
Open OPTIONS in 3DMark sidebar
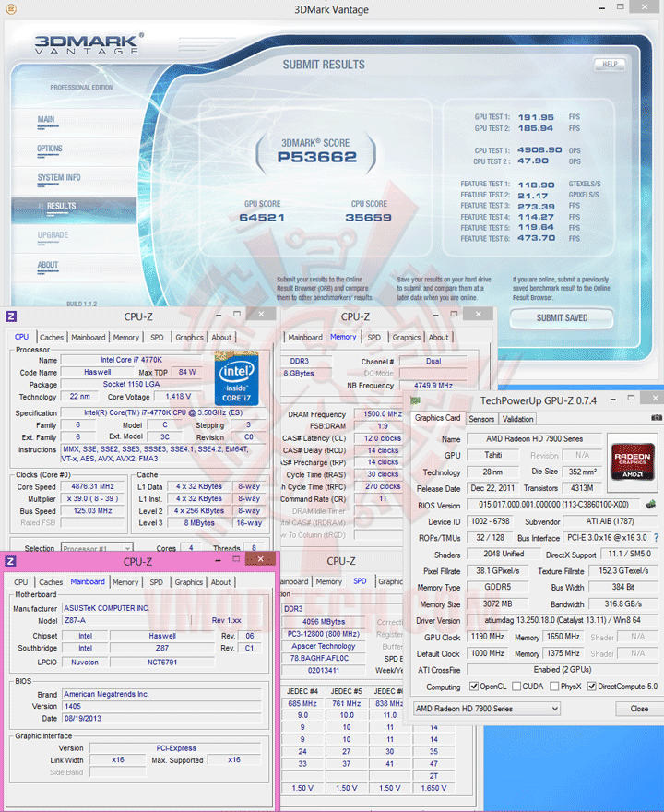click(x=50, y=149)
